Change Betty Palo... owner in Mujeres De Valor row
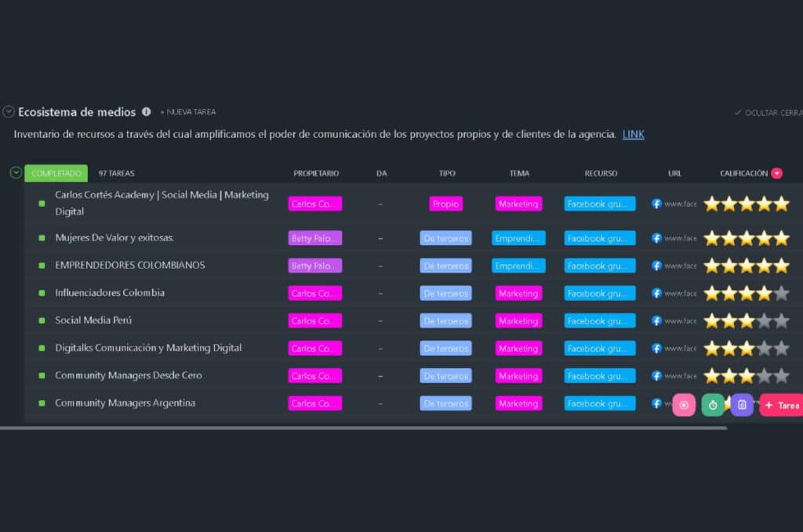Viewport: 803px width, 532px height. [315, 238]
